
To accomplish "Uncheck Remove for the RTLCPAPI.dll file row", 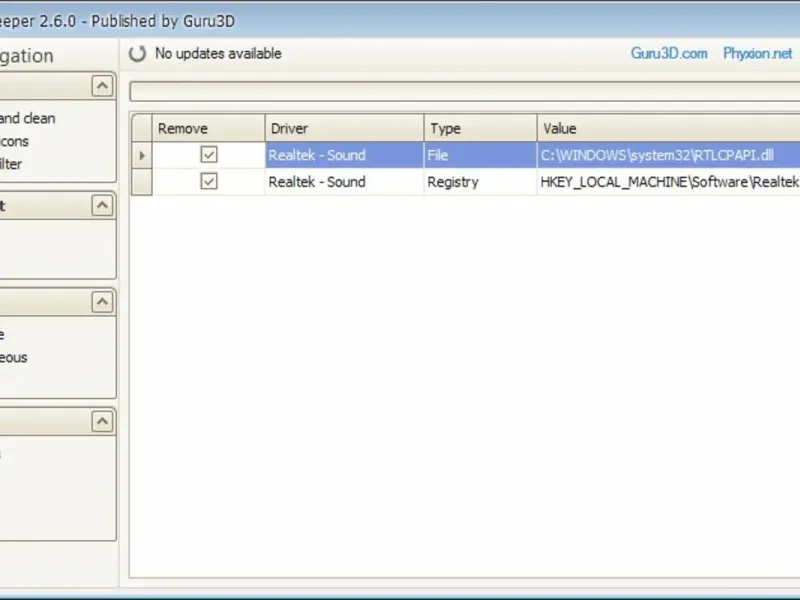I will tap(209, 155).
